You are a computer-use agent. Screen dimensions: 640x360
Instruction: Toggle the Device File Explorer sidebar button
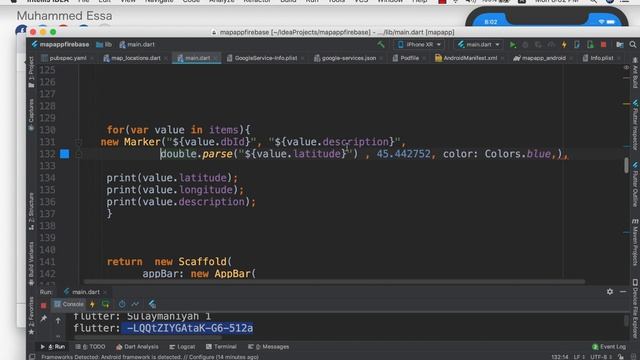pyautogui.click(x=635, y=310)
